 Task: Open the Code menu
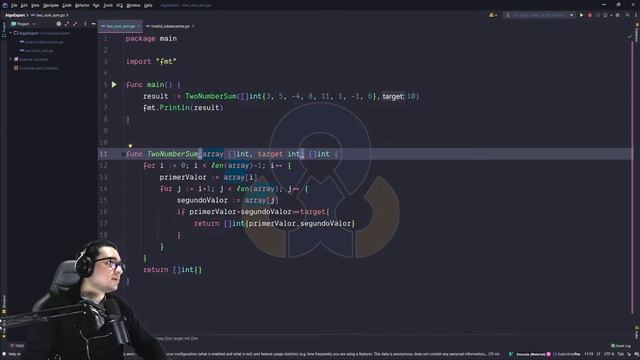pos(67,5)
